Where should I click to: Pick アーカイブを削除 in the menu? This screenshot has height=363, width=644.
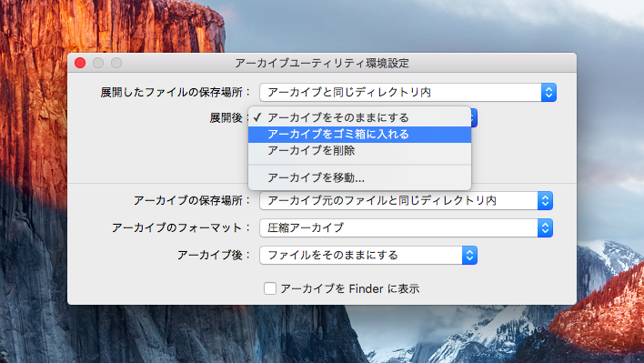tap(359, 151)
